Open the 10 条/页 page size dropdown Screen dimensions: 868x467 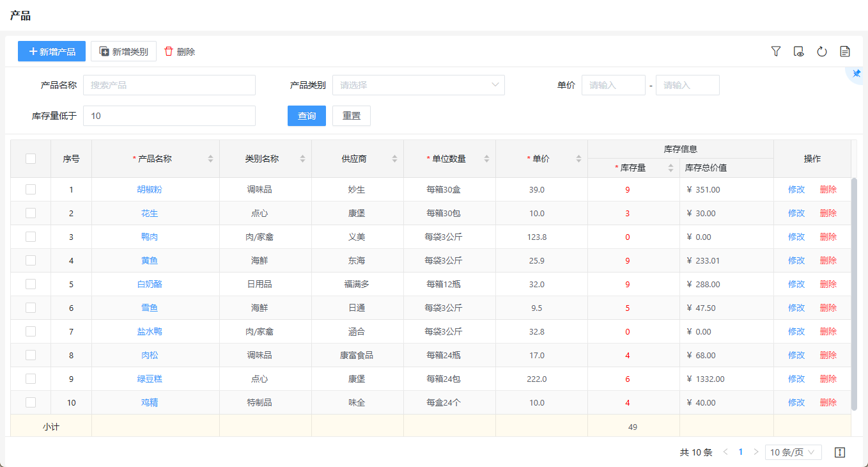[x=793, y=452]
